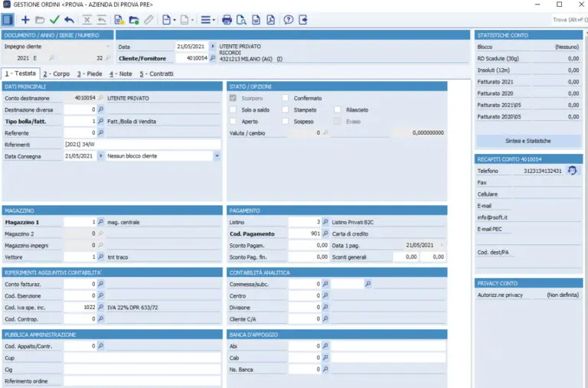Toggle the Solo a saldo checkbox
This screenshot has height=388, width=588.
coord(234,109)
